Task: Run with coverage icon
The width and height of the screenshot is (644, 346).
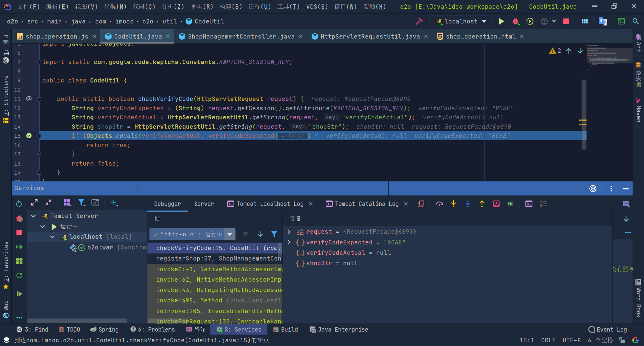Action: click(x=530, y=21)
